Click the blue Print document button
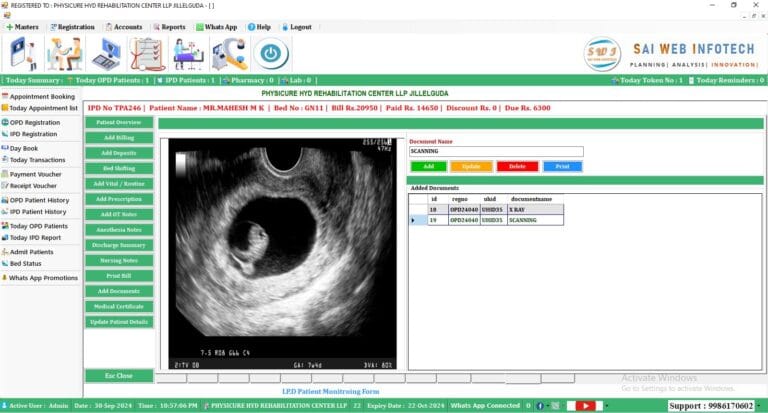The height and width of the screenshot is (413, 768). point(562,167)
